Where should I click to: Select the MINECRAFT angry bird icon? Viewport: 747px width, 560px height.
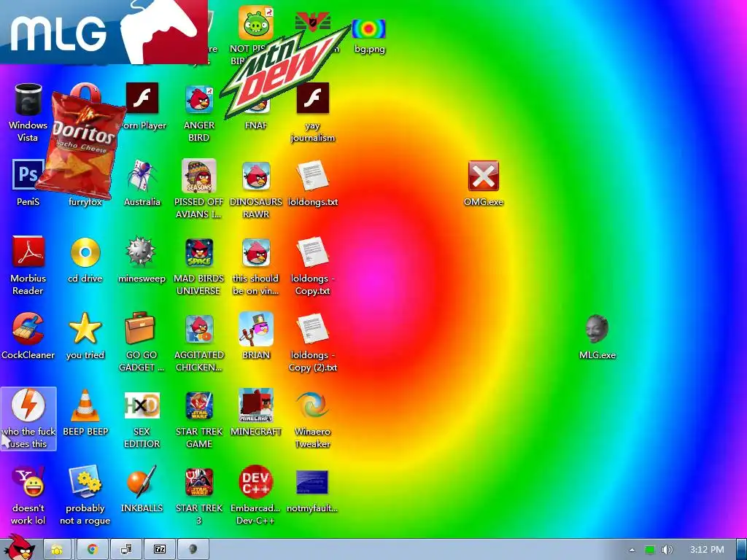(256, 405)
